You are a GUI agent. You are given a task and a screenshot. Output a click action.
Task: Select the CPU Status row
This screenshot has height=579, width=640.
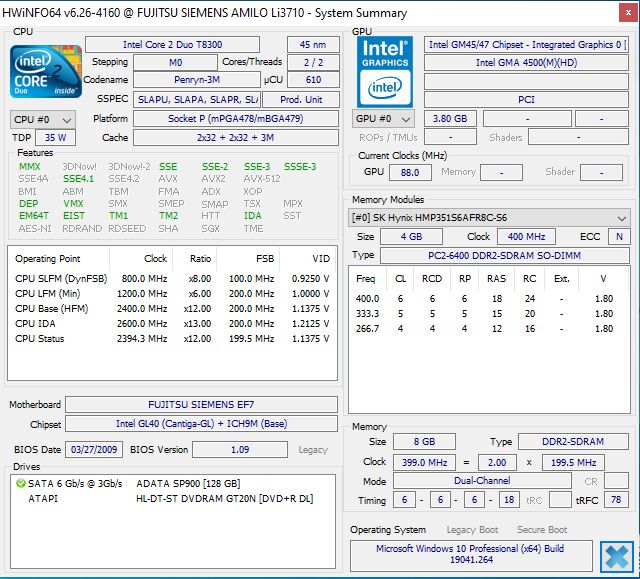coord(172,339)
